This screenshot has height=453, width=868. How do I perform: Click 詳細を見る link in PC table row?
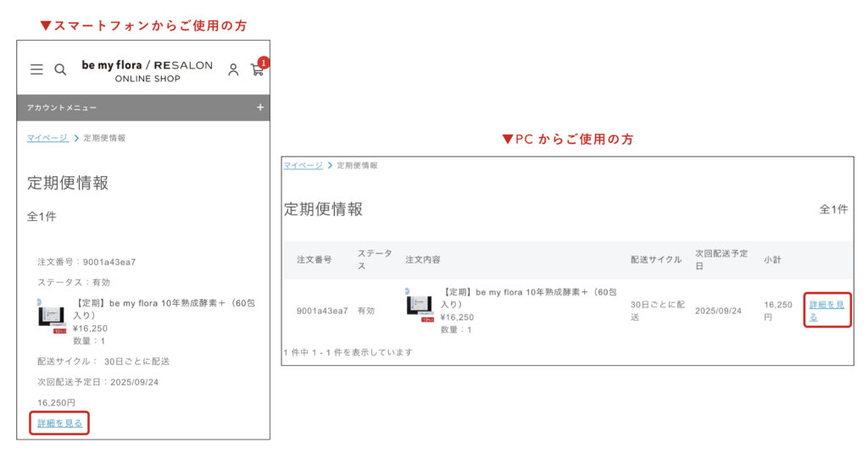826,311
